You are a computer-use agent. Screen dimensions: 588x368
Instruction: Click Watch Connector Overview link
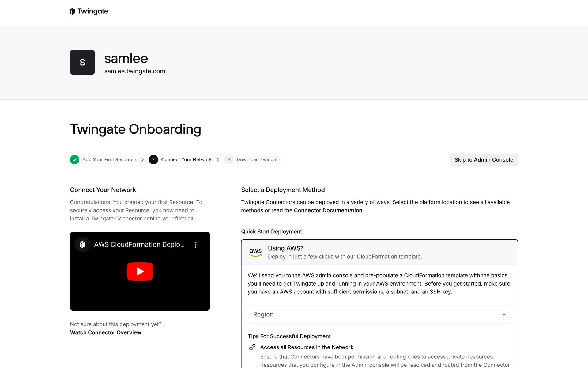[x=105, y=332]
